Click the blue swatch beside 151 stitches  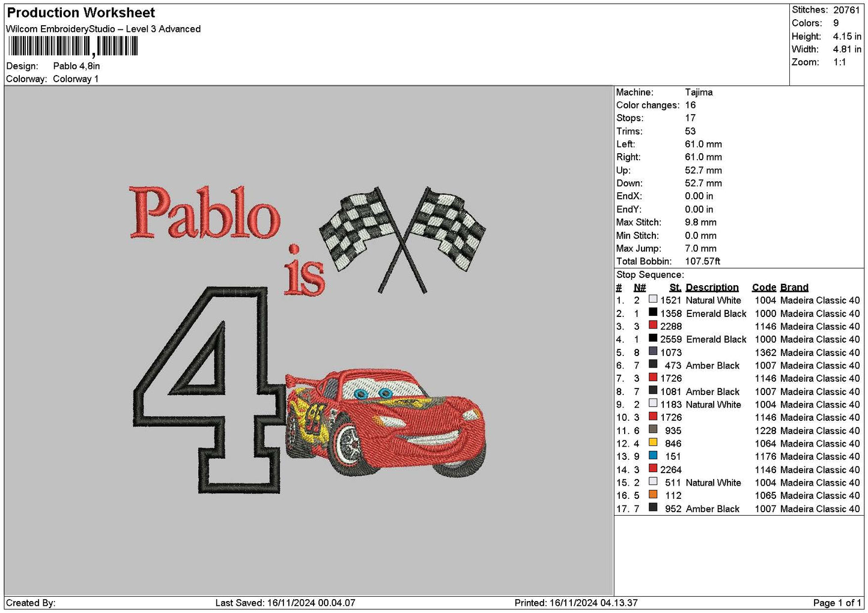point(653,456)
